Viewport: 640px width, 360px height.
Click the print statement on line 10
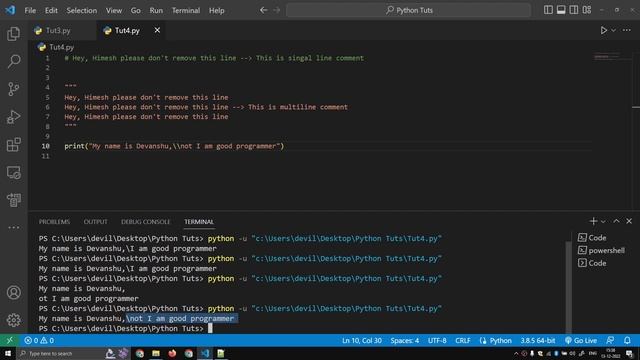(174, 146)
